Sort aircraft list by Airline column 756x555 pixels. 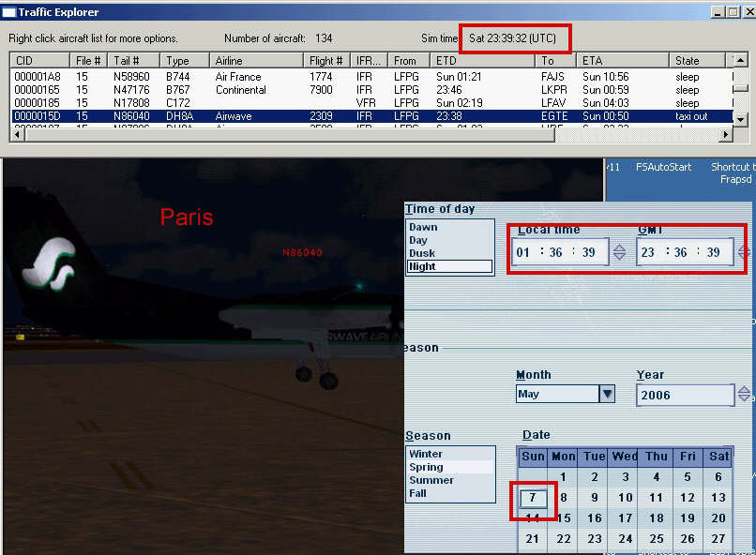258,61
